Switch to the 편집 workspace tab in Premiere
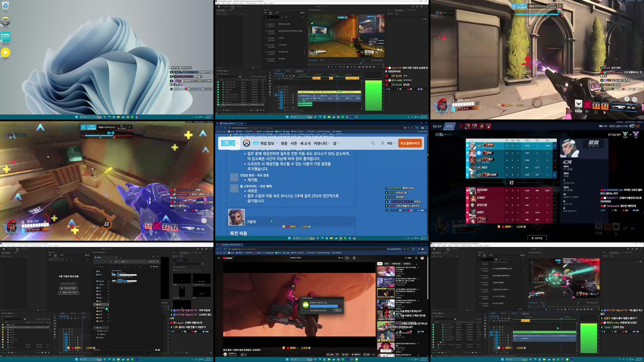The image size is (644, 362). click(233, 6)
